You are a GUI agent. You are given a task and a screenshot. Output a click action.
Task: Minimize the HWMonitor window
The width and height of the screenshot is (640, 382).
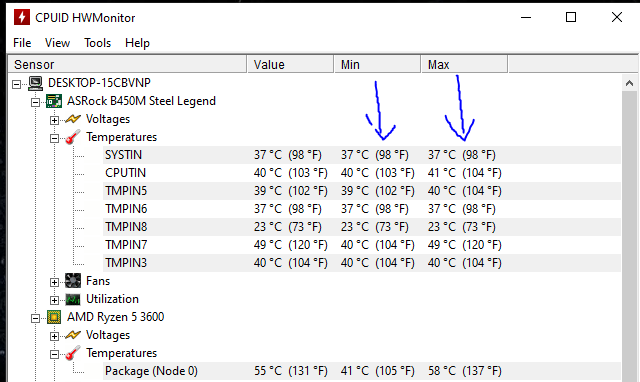(x=526, y=18)
